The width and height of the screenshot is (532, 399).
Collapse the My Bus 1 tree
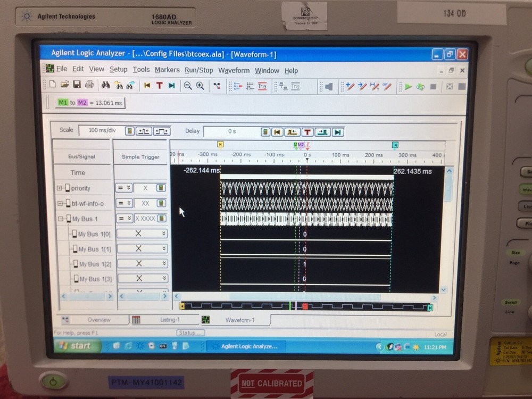61,219
